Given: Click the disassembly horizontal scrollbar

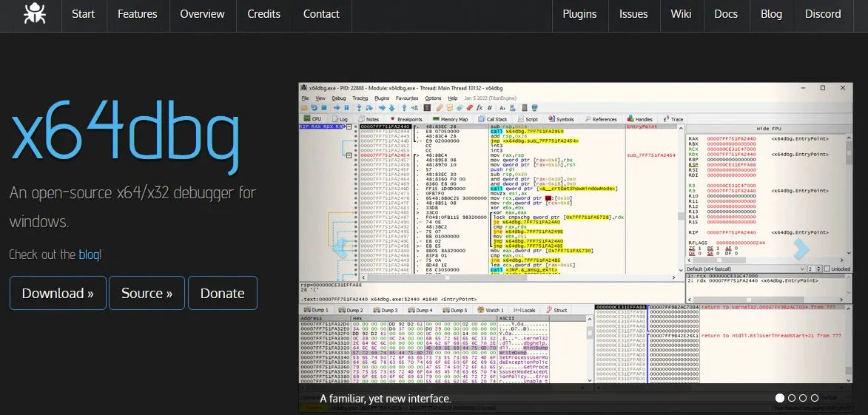Looking at the screenshot, I should tap(518, 277).
